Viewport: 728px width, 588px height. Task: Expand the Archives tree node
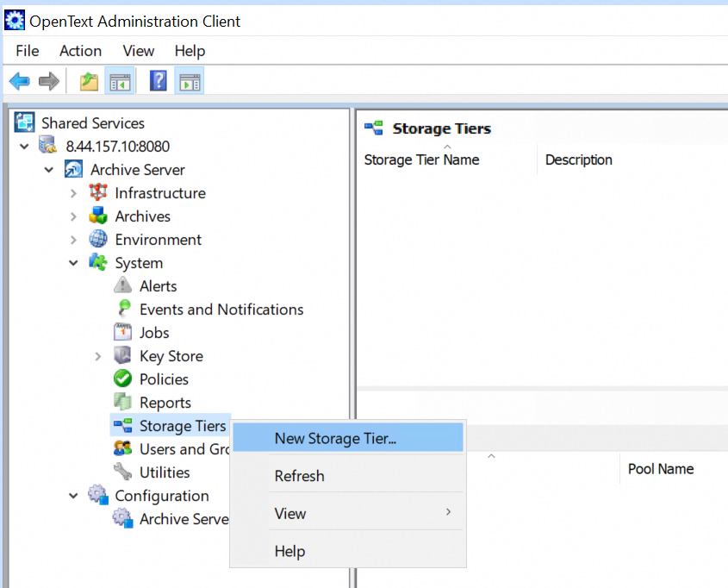point(73,216)
